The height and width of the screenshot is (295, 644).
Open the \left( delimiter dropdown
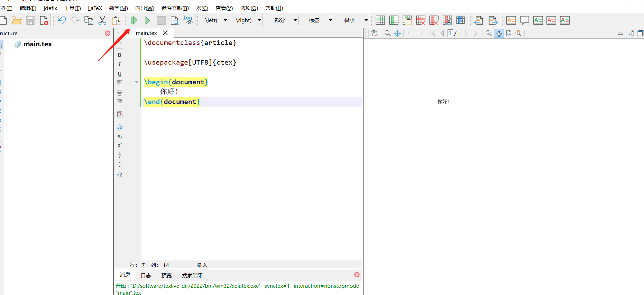coord(225,20)
